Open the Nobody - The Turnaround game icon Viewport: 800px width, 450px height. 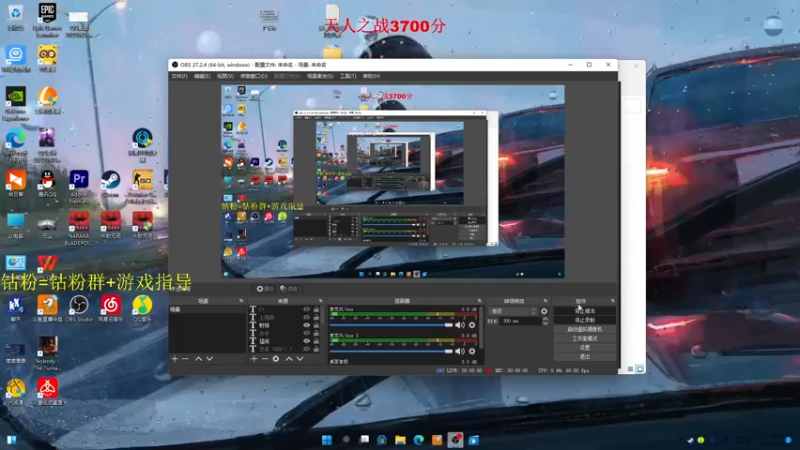[47, 353]
